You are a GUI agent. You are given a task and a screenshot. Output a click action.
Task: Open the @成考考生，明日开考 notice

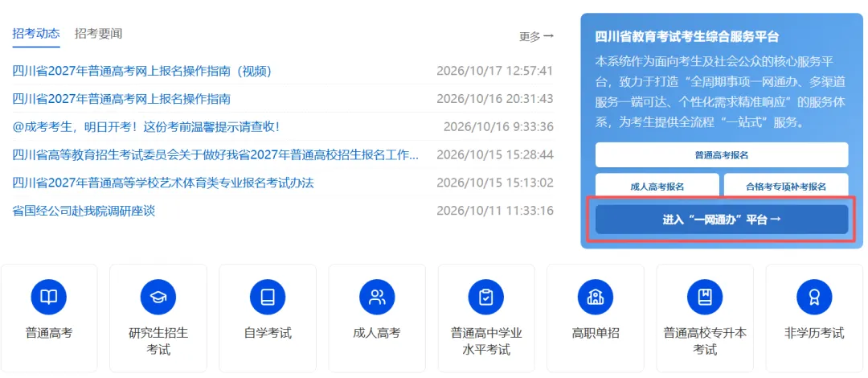147,127
